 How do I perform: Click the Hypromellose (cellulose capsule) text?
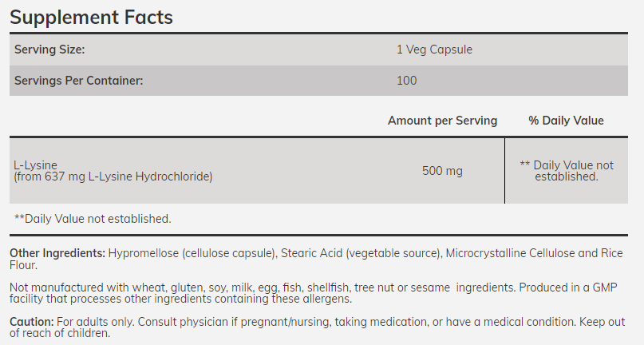pyautogui.click(x=192, y=253)
